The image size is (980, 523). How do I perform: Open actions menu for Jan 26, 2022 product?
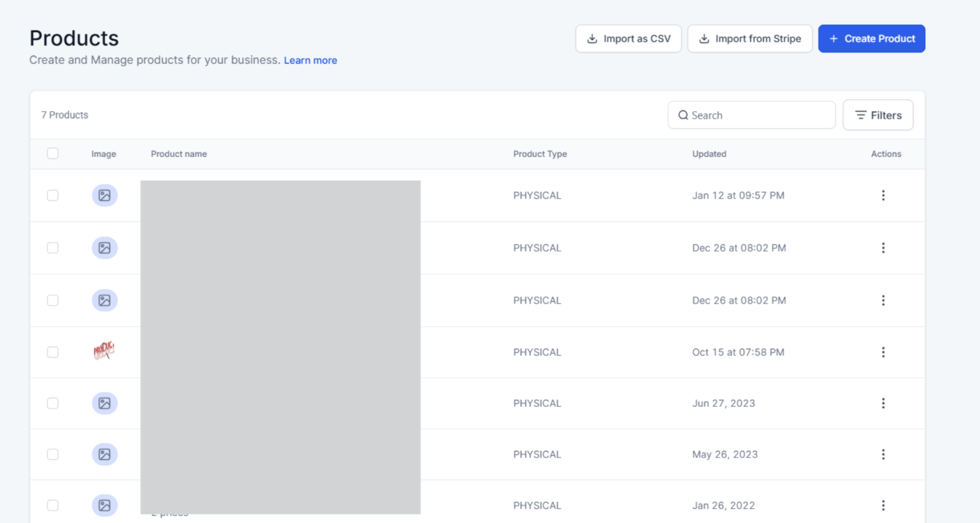pyautogui.click(x=883, y=505)
